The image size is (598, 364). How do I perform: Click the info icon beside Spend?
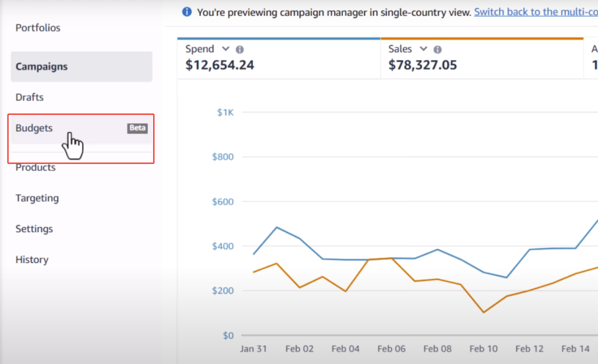click(239, 50)
